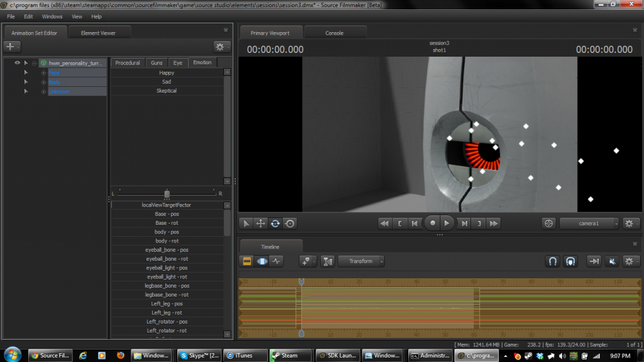Open the bookmark tool dropdown arrow

[314, 262]
